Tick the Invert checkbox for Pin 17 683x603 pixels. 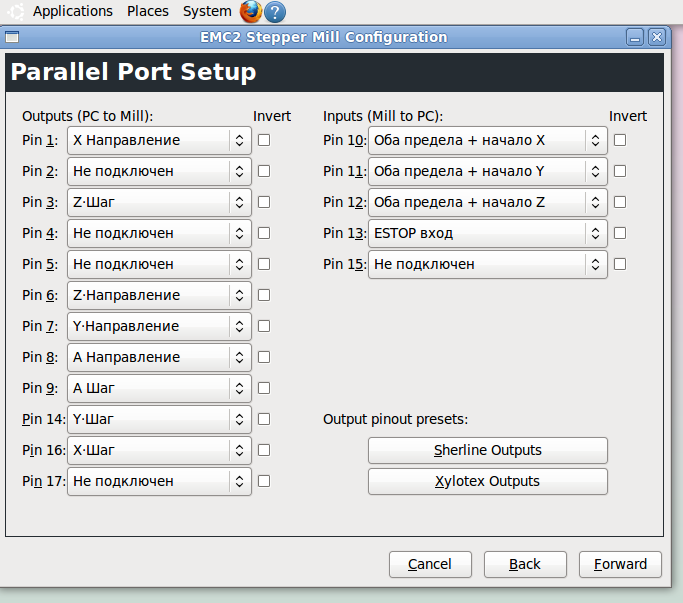coord(264,481)
